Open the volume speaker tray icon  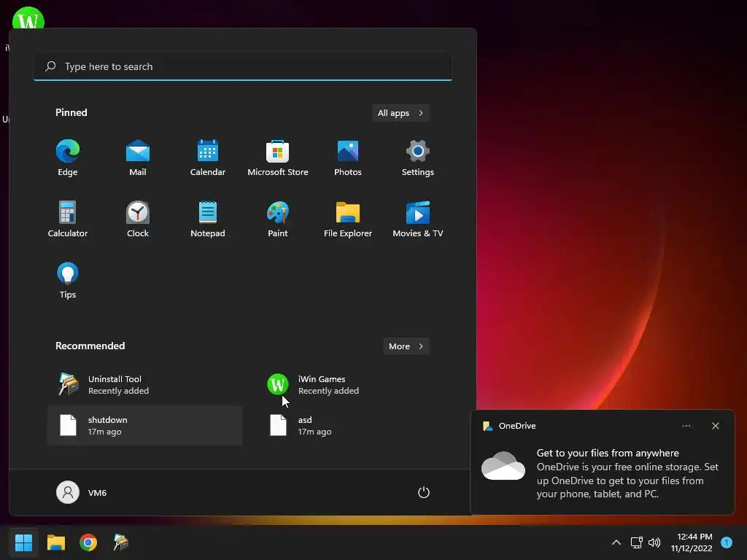(x=654, y=542)
